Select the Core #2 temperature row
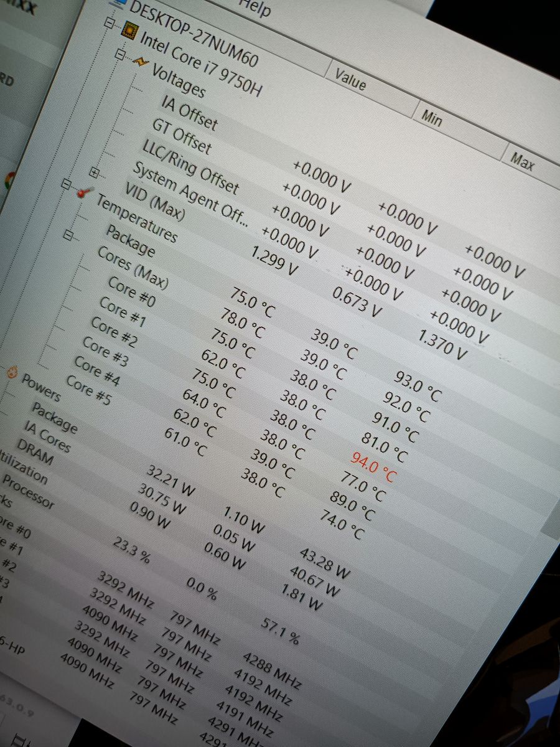 [x=114, y=331]
